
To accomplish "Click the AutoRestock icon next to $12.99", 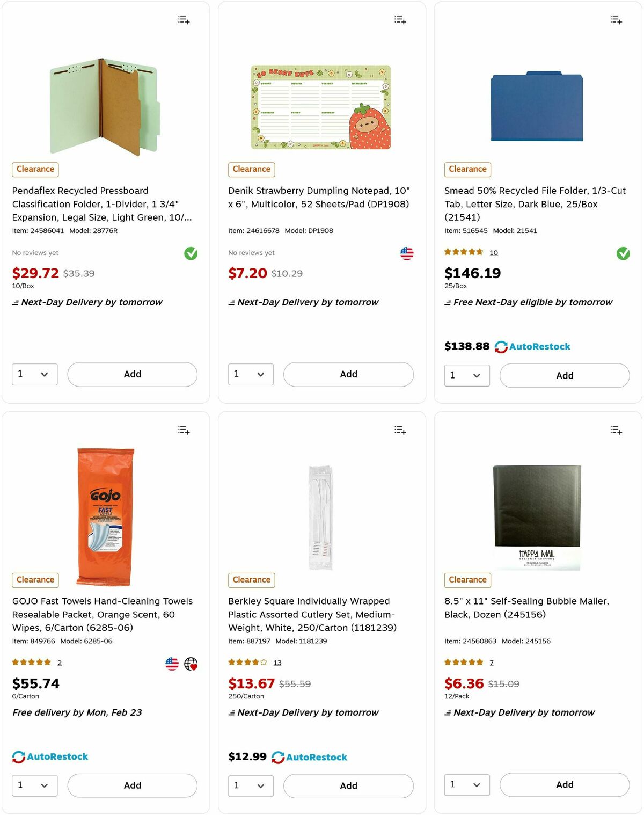I will pos(279,757).
